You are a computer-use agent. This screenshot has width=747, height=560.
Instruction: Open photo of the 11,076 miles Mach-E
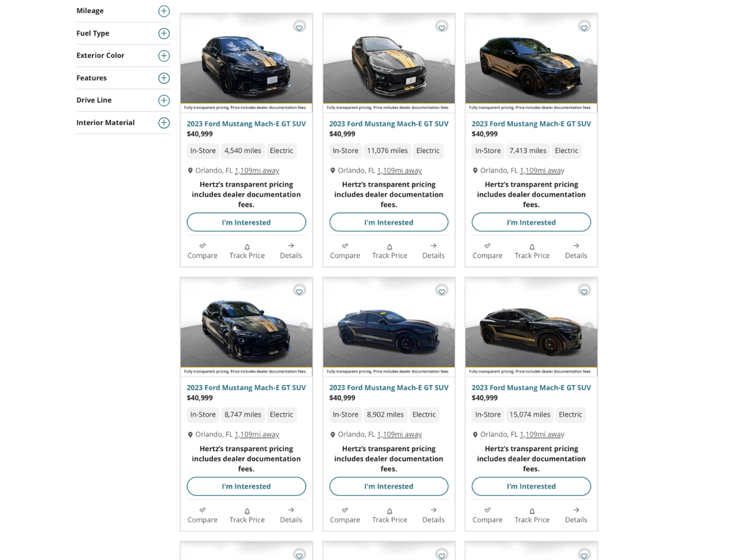click(x=389, y=62)
